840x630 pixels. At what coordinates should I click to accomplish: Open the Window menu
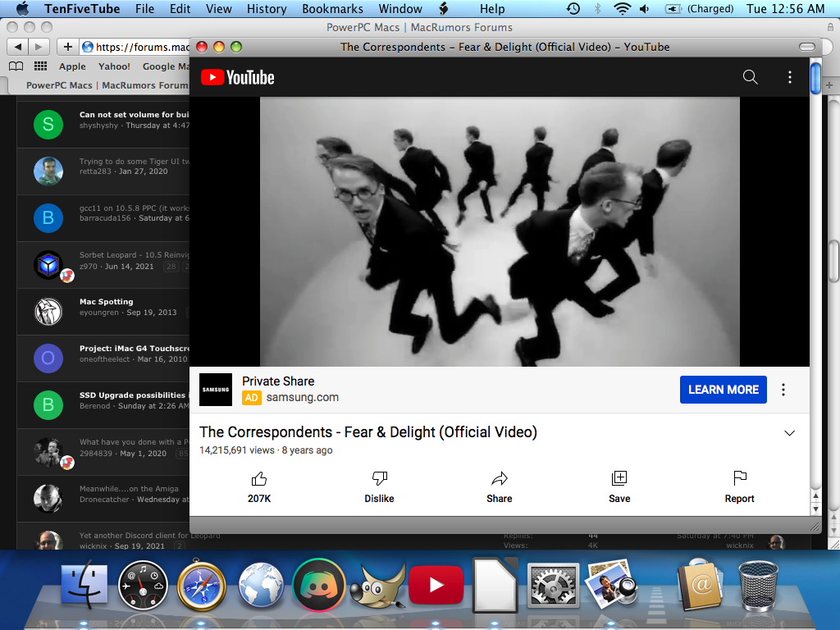pos(400,8)
